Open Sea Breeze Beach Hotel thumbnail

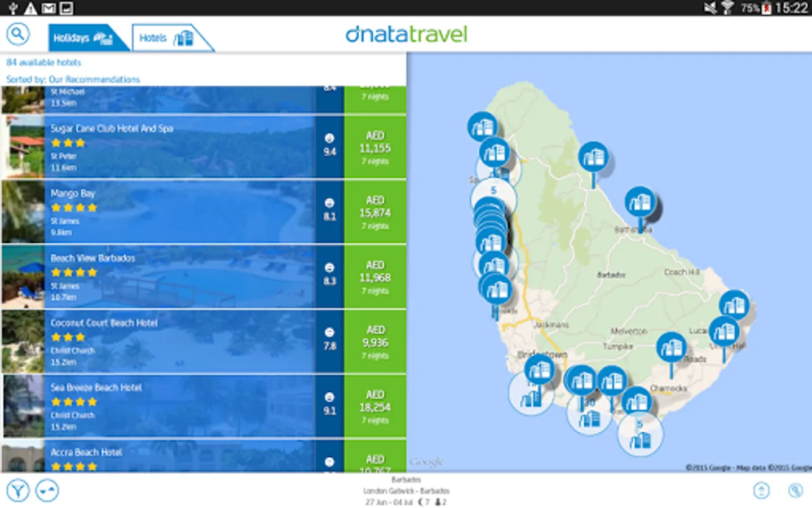pos(23,406)
